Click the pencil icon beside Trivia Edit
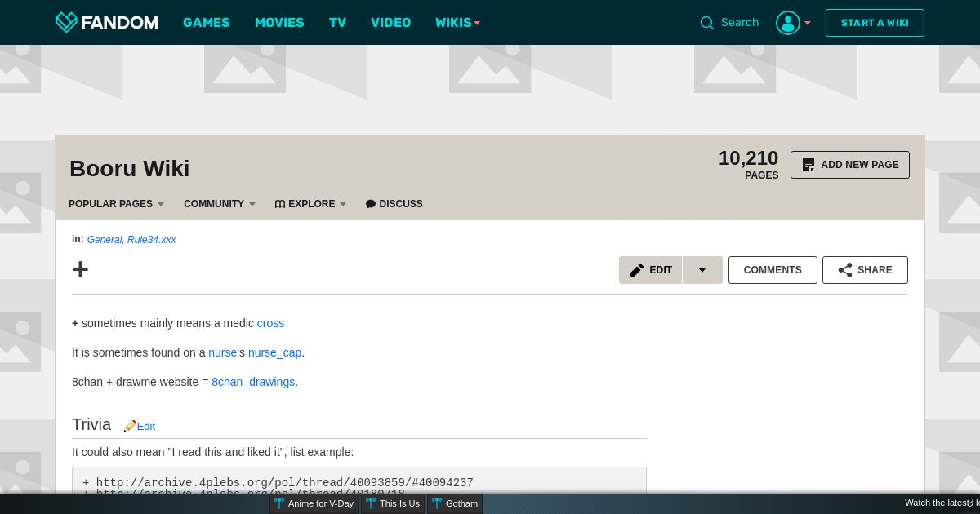 [x=130, y=426]
